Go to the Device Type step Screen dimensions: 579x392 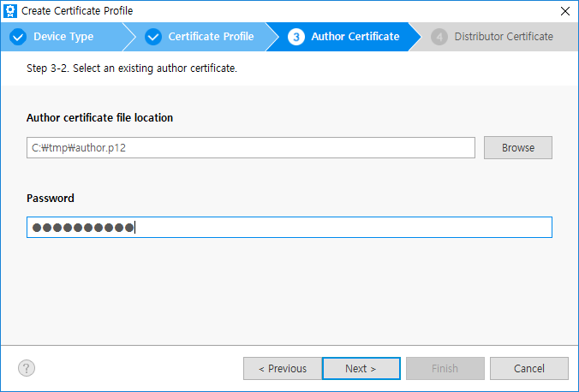coord(63,37)
